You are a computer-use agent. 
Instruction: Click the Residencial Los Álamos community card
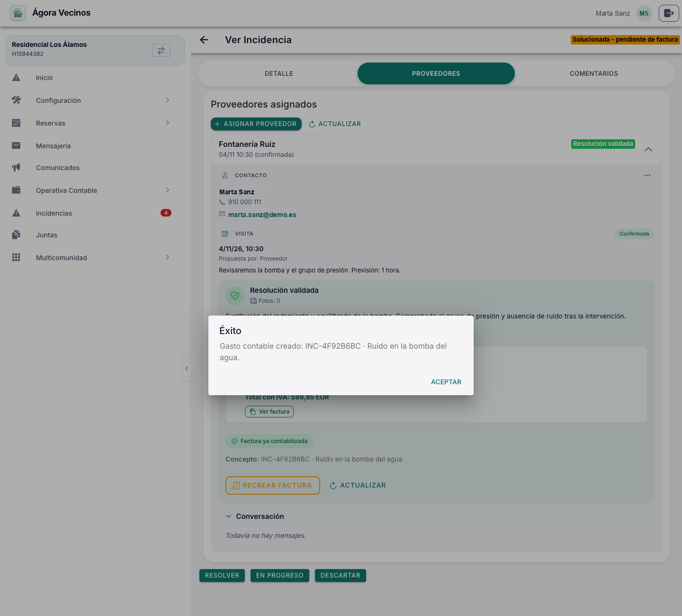click(x=95, y=50)
